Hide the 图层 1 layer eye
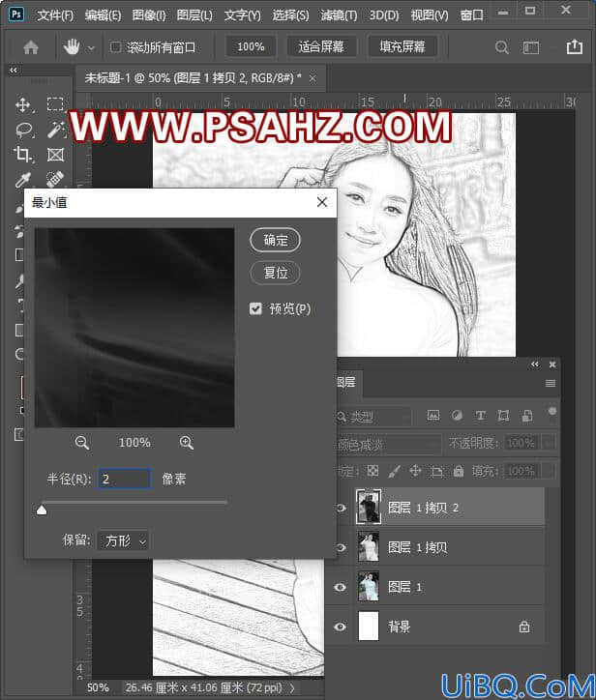Screen dimensions: 596x700 (x=340, y=587)
